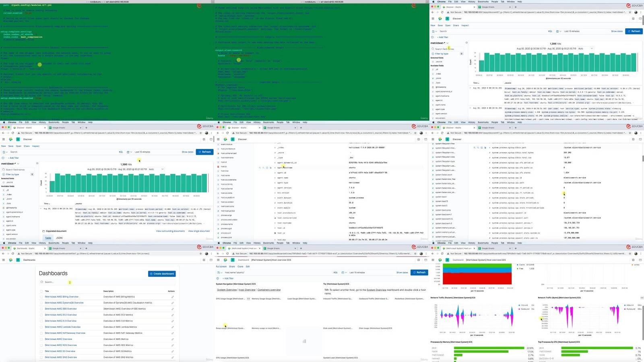Click pencil icon for AWS EBS Overview row
Image resolution: width=644 pixels, height=362 pixels.
173,309
